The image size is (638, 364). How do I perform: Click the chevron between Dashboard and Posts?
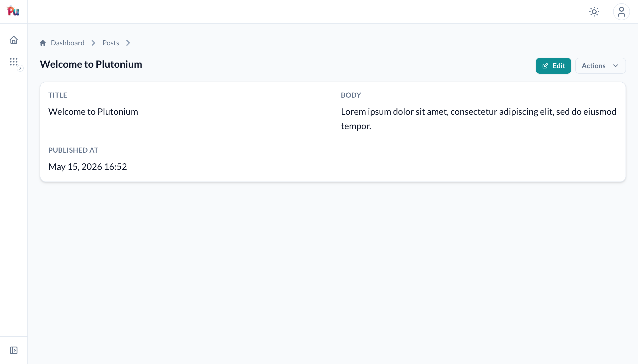pyautogui.click(x=93, y=43)
